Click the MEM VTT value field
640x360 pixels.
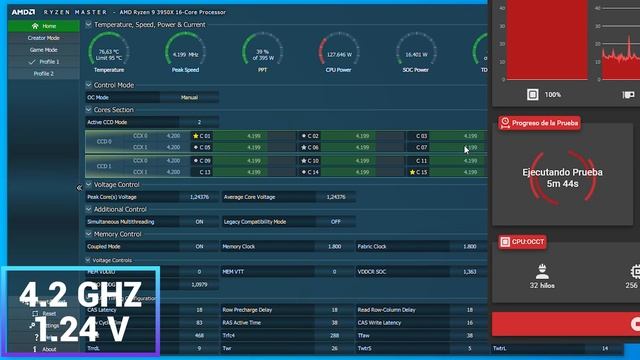[x=335, y=271]
